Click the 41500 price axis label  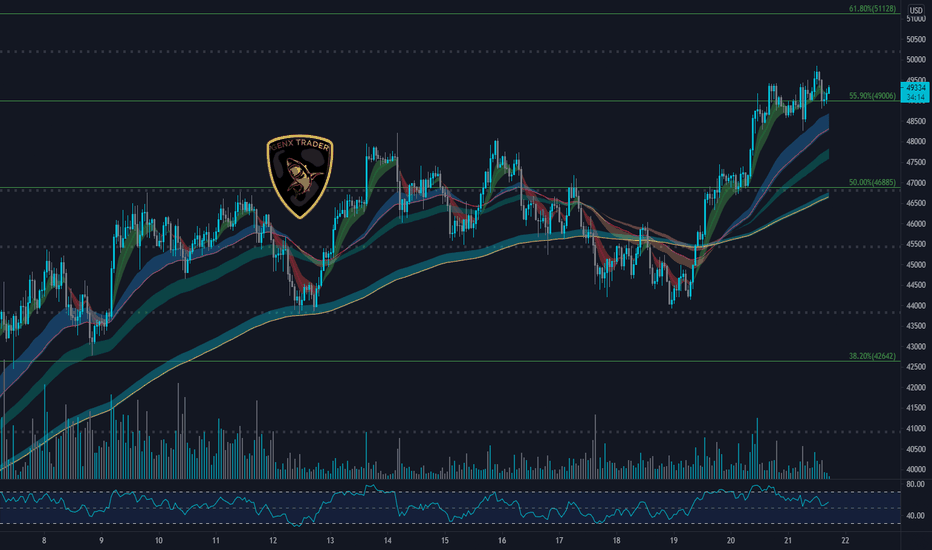pyautogui.click(x=916, y=408)
